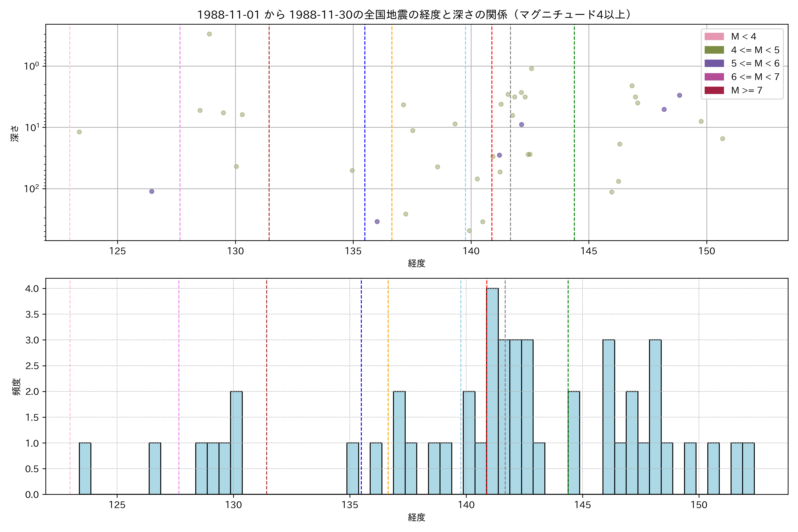Viewport: 798px width, 532px height.
Task: Click the magenta 6 <= M < 7 swatch
Action: (x=714, y=77)
